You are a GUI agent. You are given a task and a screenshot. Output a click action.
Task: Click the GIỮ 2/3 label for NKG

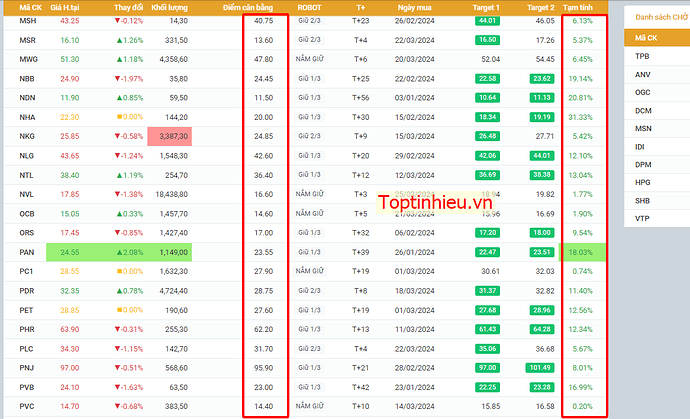coord(309,136)
